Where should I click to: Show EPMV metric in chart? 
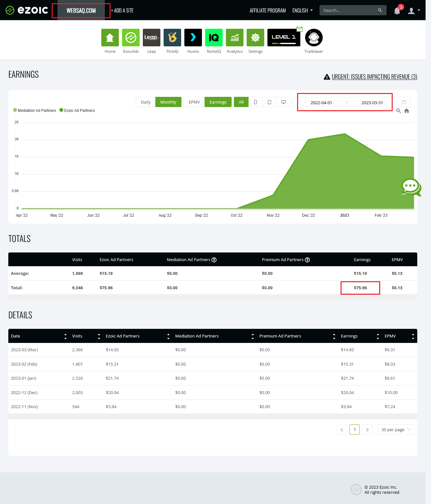pyautogui.click(x=194, y=102)
